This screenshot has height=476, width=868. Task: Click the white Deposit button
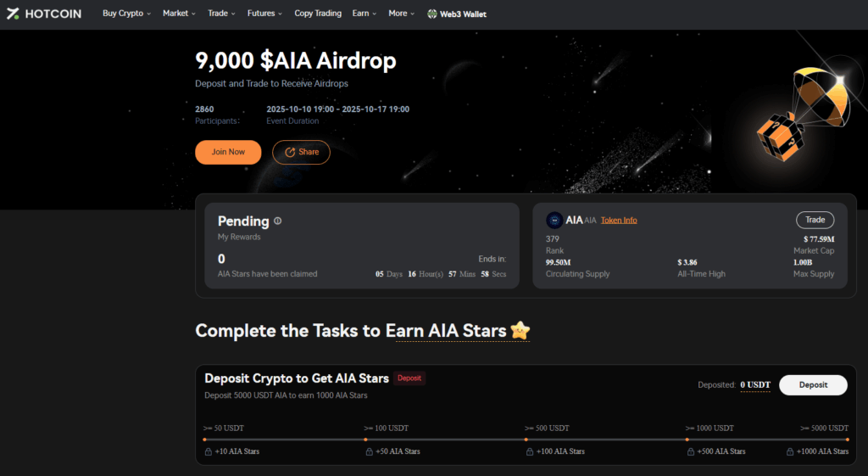tap(813, 385)
